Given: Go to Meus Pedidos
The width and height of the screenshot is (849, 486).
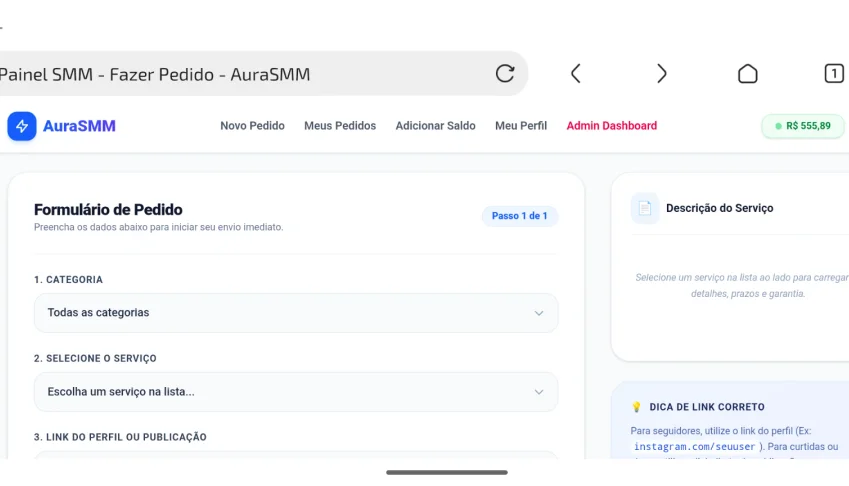Looking at the screenshot, I should 340,126.
